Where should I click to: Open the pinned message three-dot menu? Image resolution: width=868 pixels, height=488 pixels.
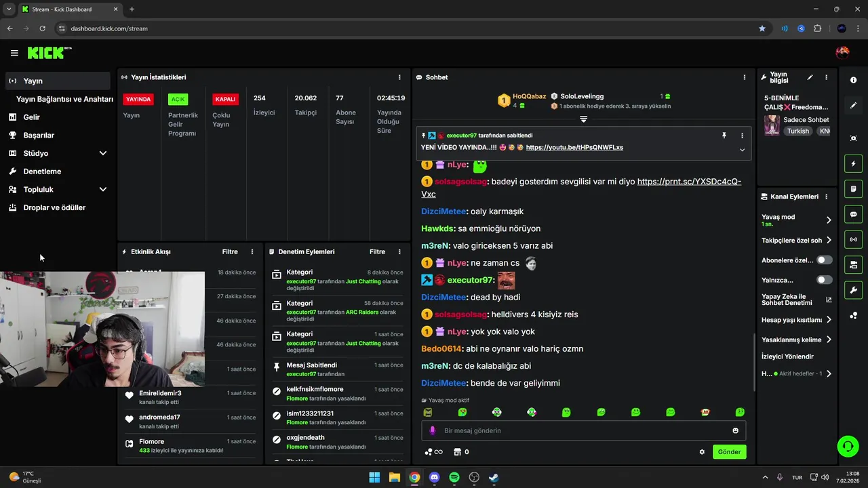coord(742,136)
